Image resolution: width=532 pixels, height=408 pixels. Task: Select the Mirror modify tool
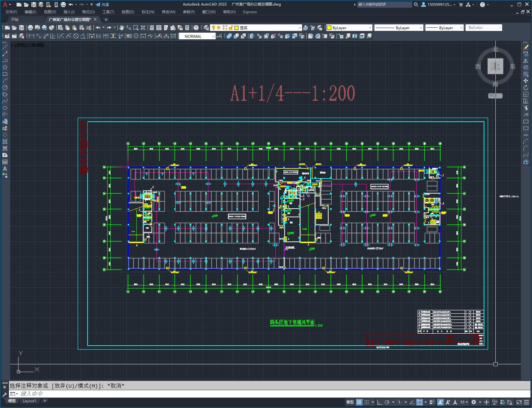(526, 61)
